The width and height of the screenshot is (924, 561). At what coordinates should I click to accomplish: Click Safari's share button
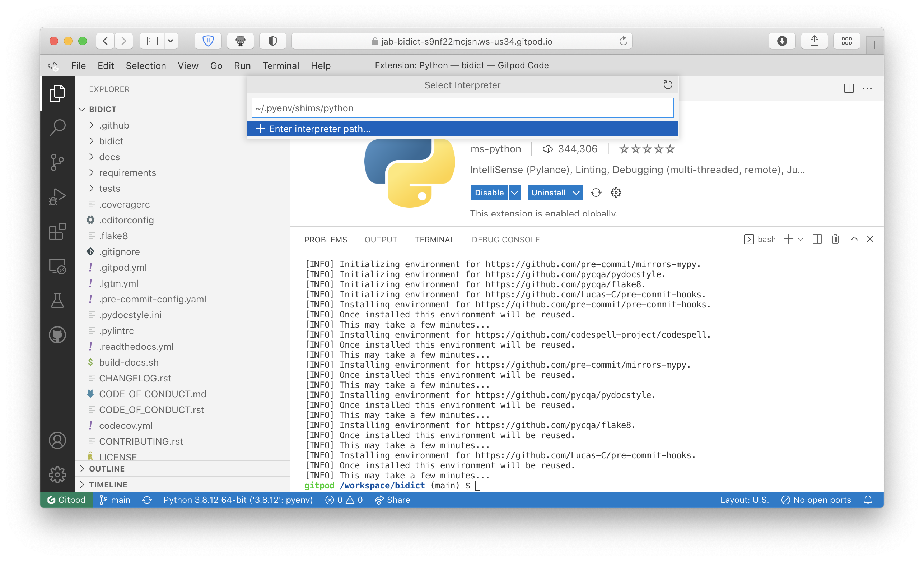(x=814, y=41)
